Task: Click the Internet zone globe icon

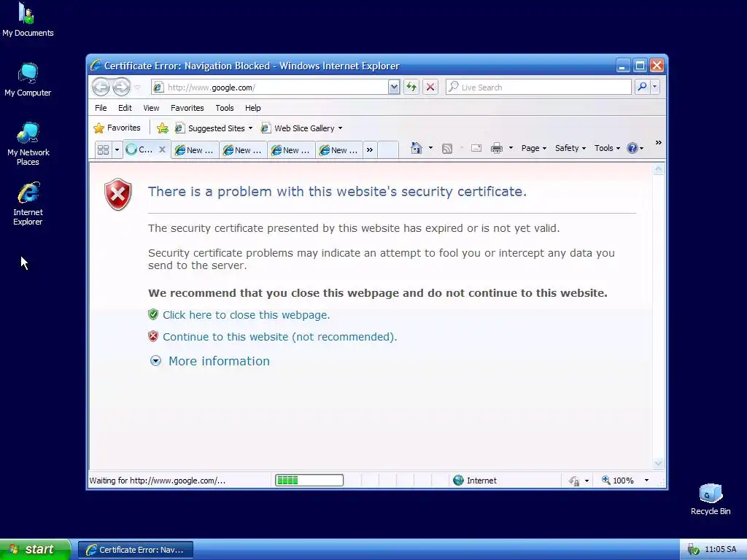Action: 458,480
